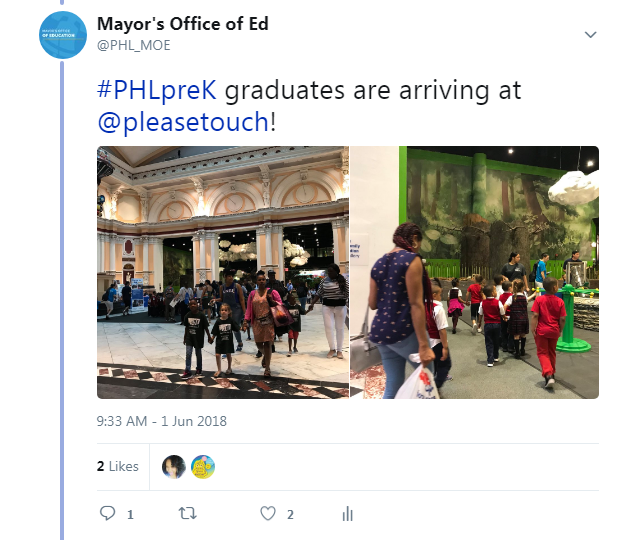Viewport: 637px width, 540px height.
Task: Click the blue thread line below avatar
Action: tap(62, 300)
